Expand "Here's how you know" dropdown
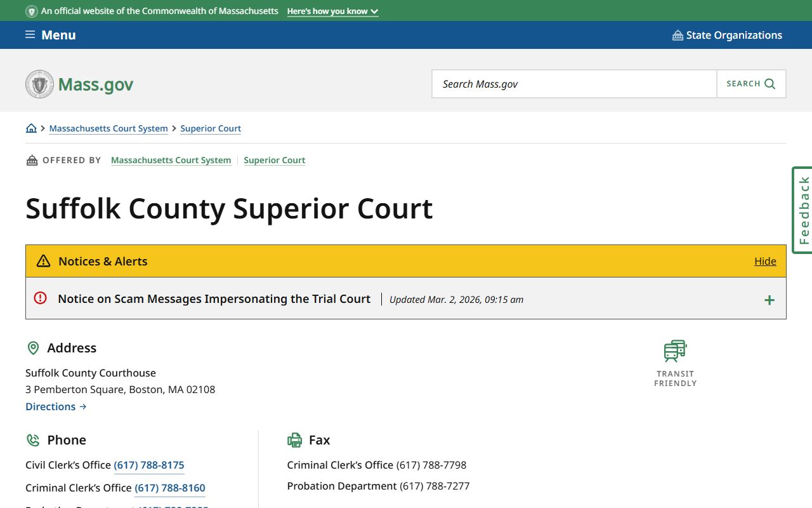Image resolution: width=812 pixels, height=508 pixels. pyautogui.click(x=332, y=11)
